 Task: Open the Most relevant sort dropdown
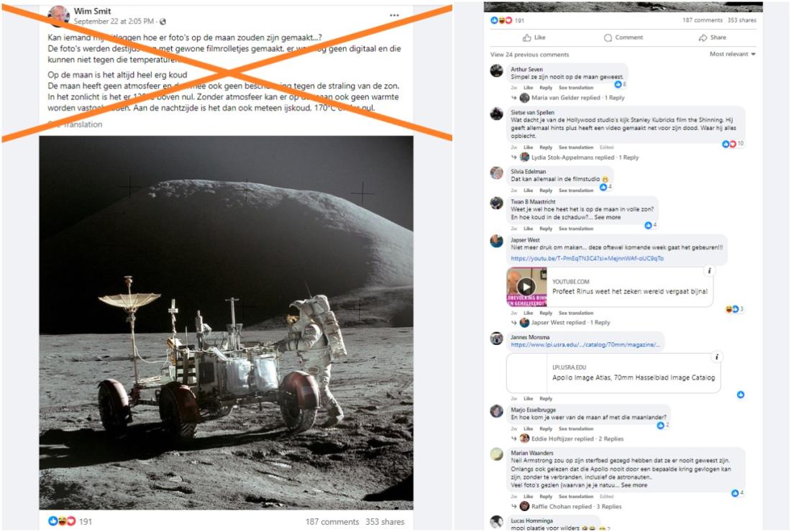(x=733, y=54)
